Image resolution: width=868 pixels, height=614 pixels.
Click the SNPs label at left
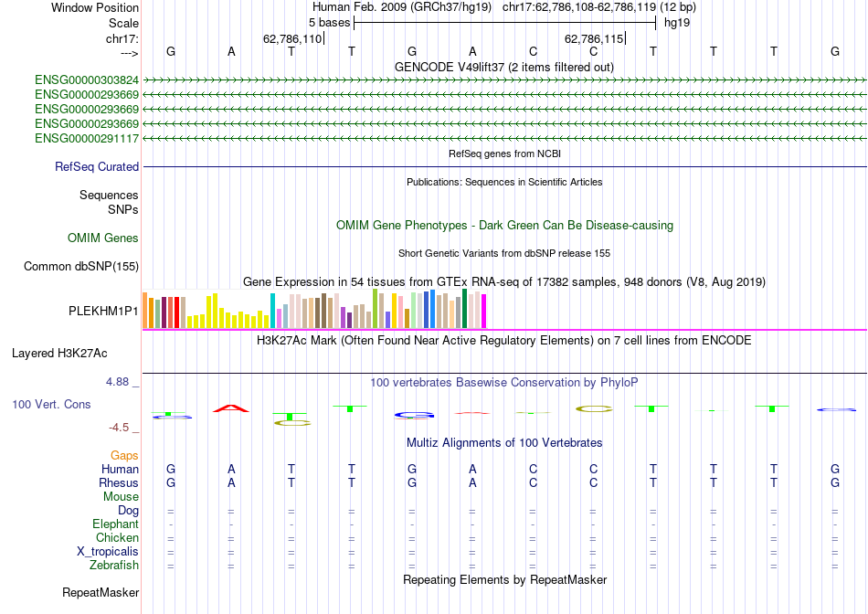tap(123, 209)
